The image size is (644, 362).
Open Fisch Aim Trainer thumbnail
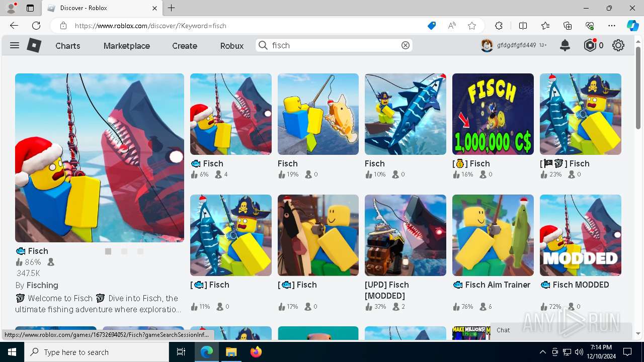click(x=493, y=235)
